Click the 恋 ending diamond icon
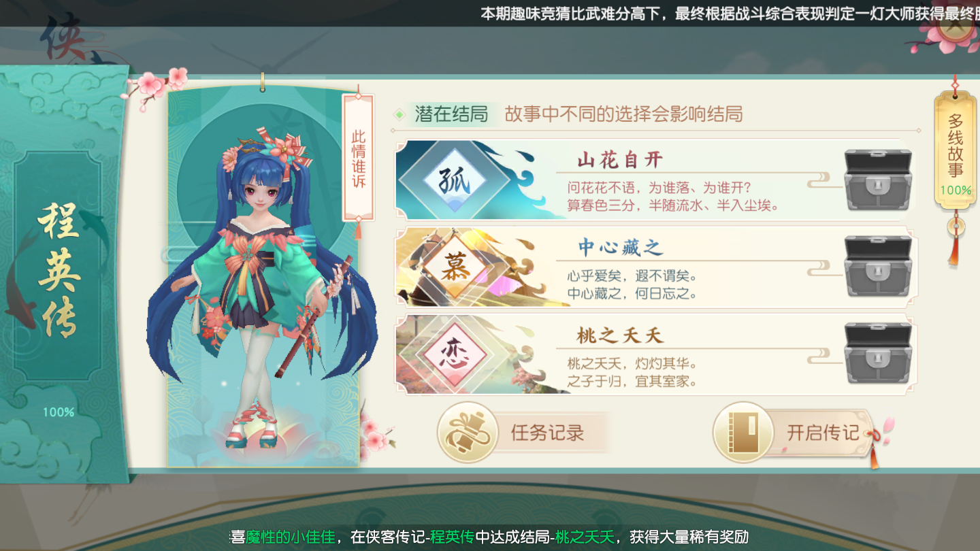 (x=454, y=354)
